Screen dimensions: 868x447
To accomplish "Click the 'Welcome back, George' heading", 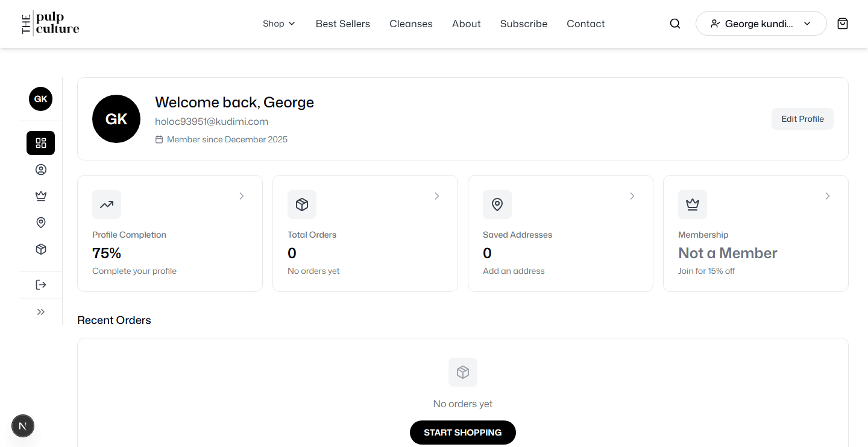I will (234, 103).
